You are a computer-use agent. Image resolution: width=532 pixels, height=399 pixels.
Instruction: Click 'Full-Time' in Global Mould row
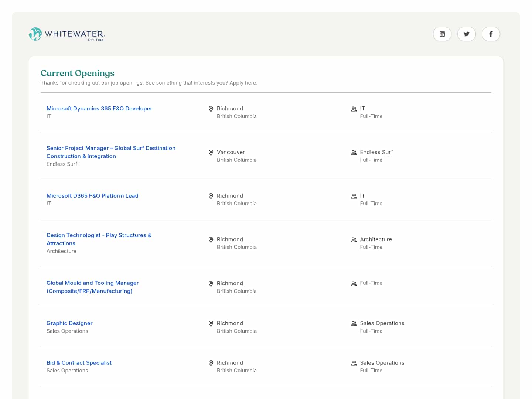(x=371, y=283)
